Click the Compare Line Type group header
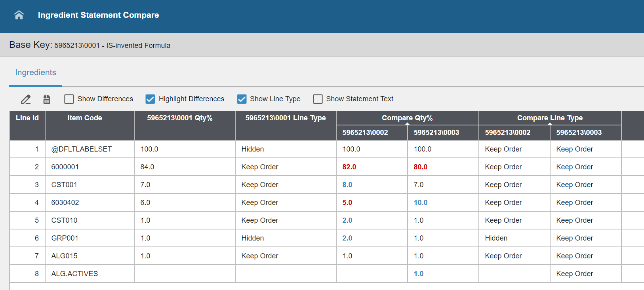The image size is (644, 290). pyautogui.click(x=550, y=118)
